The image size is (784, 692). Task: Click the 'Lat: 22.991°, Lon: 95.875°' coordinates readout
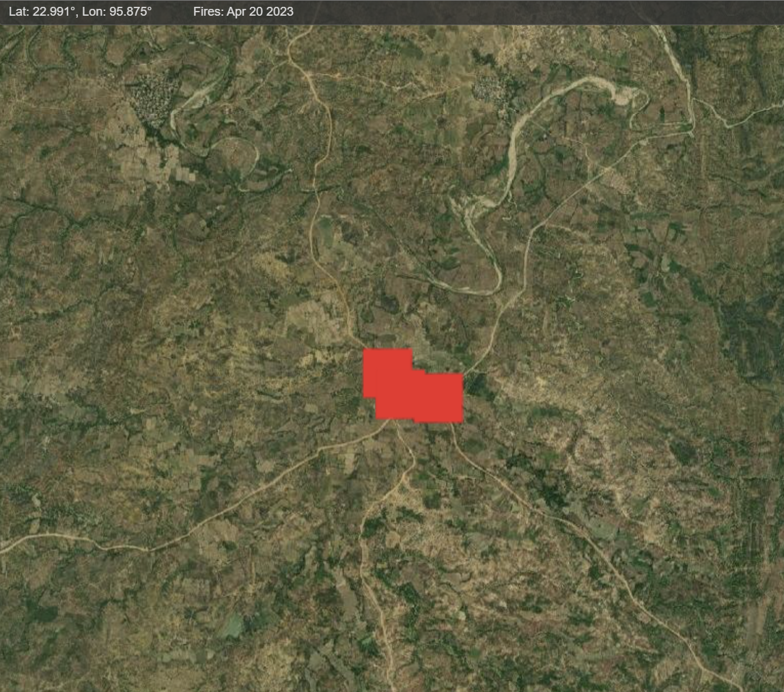[81, 12]
